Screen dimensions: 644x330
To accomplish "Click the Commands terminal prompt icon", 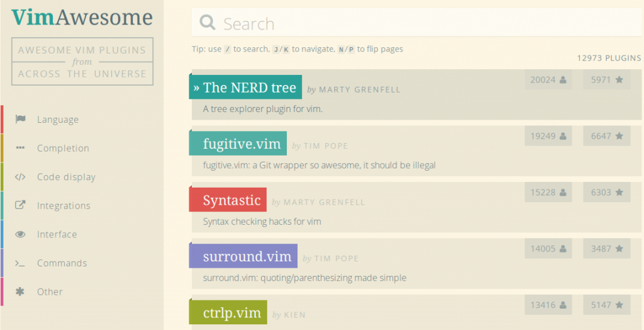I will pyautogui.click(x=20, y=263).
